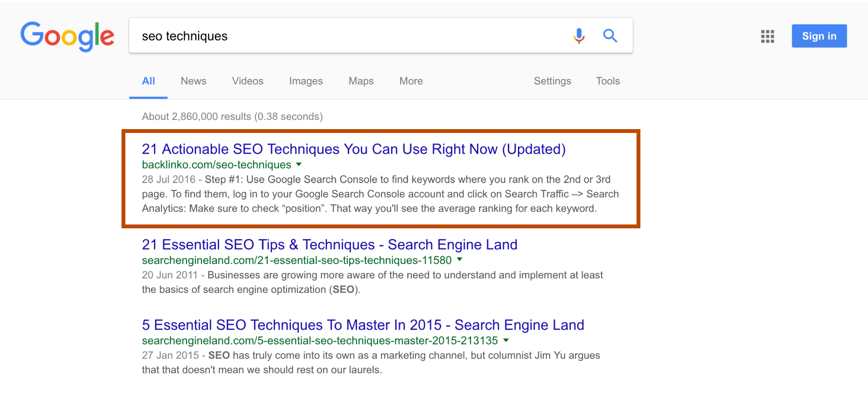Expand dropdown arrow next to backlinko.com URL

pos(299,165)
